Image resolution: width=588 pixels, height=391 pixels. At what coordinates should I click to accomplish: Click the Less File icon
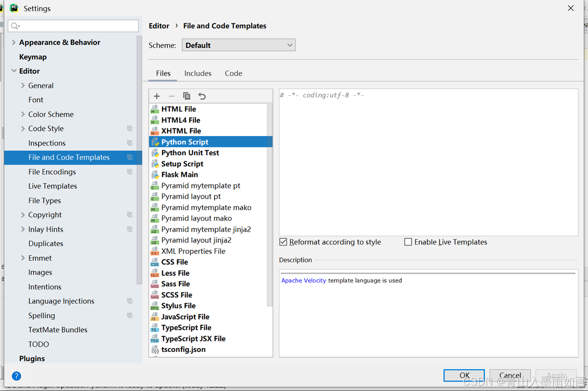155,273
